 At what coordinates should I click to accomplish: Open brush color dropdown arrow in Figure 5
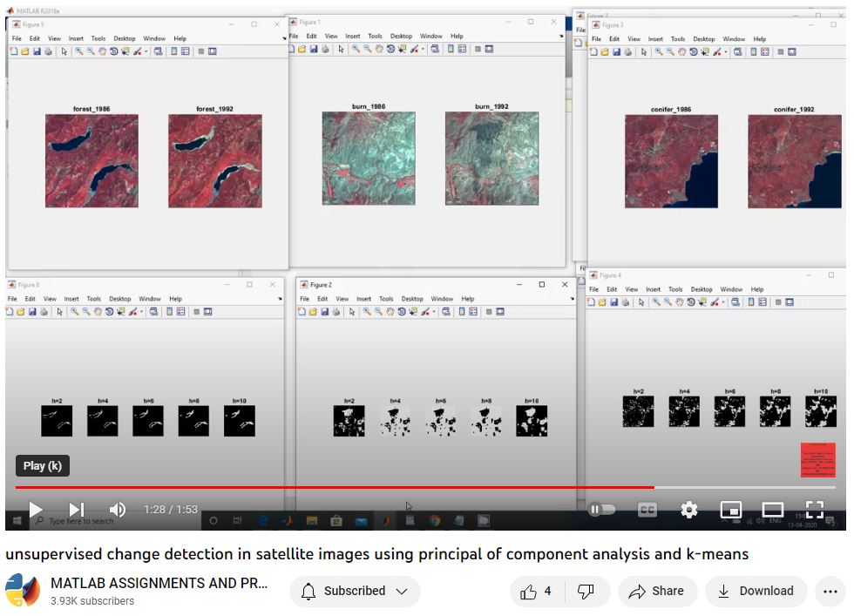click(146, 51)
